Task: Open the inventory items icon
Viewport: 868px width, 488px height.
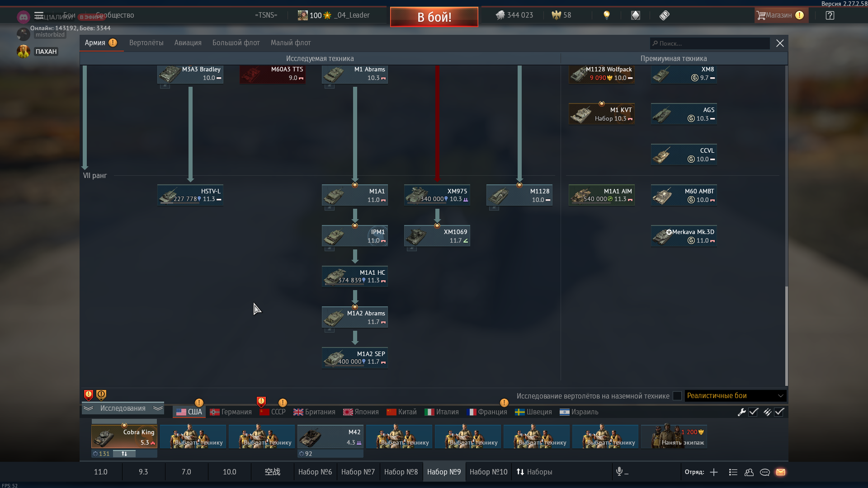Action: coord(664,15)
